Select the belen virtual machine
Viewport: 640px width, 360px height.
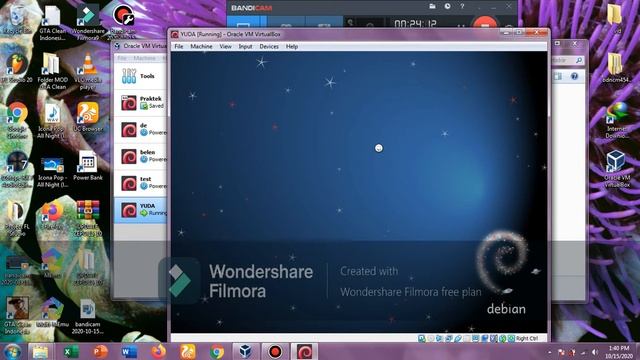click(140, 156)
